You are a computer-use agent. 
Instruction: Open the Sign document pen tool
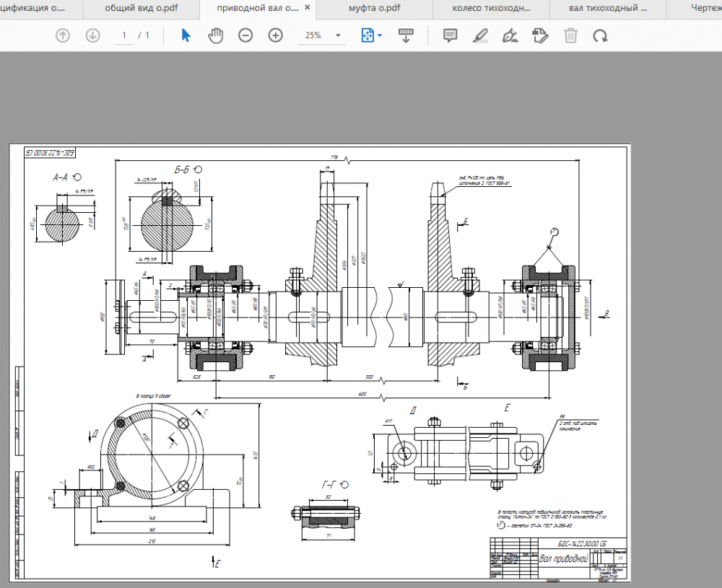[510, 35]
